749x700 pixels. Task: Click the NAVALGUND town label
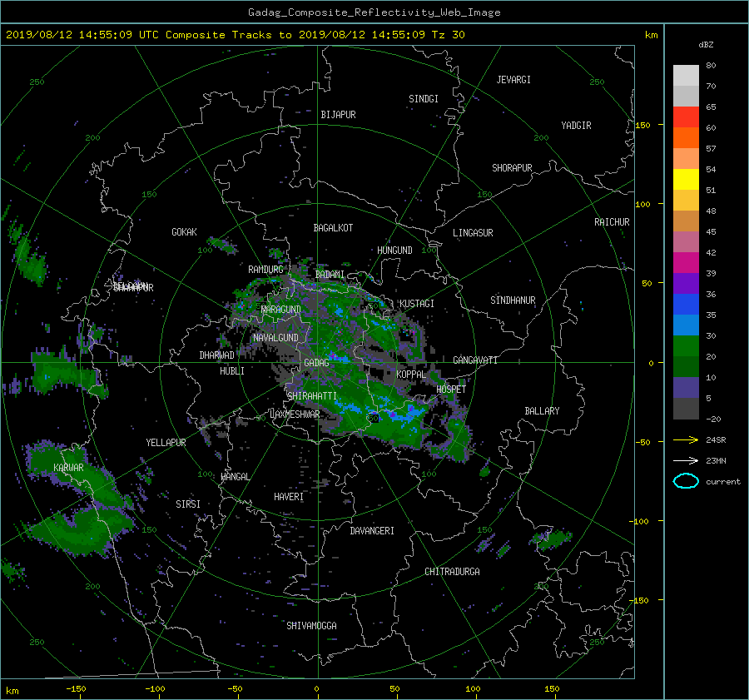click(275, 338)
